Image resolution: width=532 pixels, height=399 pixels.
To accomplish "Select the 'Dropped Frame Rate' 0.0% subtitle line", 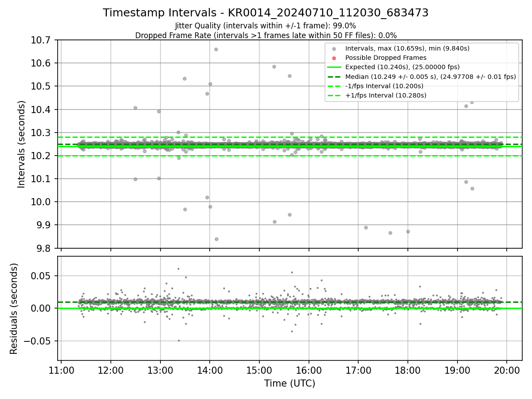I will click(x=266, y=35).
